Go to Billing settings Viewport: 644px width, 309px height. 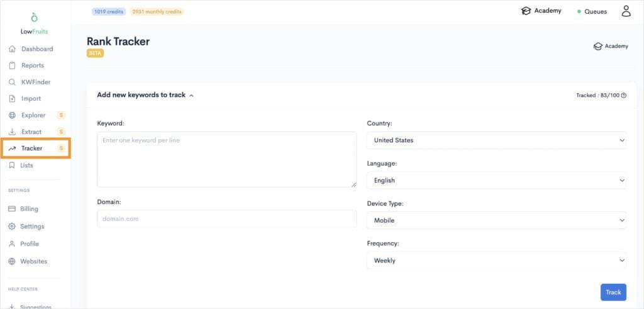click(29, 209)
